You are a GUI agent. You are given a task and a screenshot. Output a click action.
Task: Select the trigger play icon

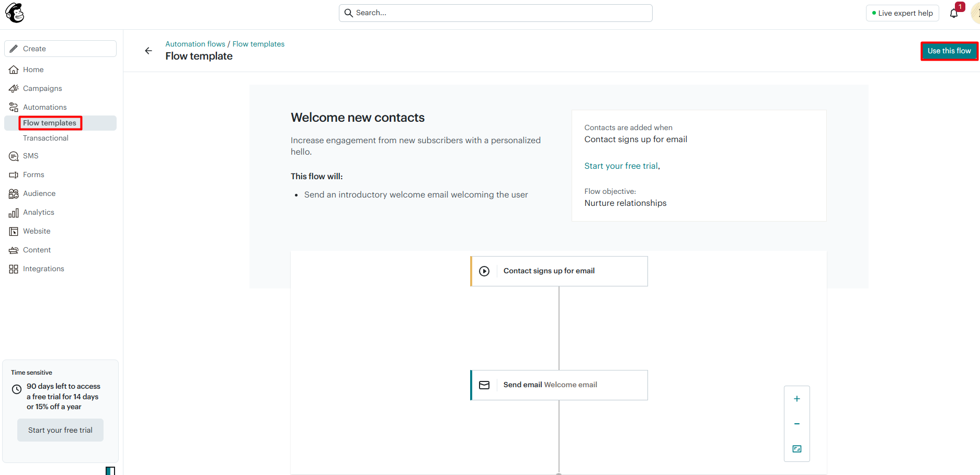[x=484, y=271]
